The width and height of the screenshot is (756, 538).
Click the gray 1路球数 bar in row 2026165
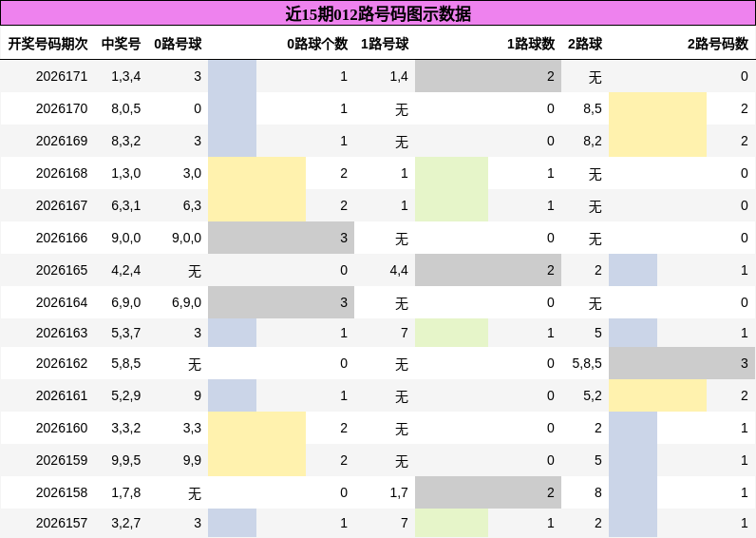pos(488,270)
